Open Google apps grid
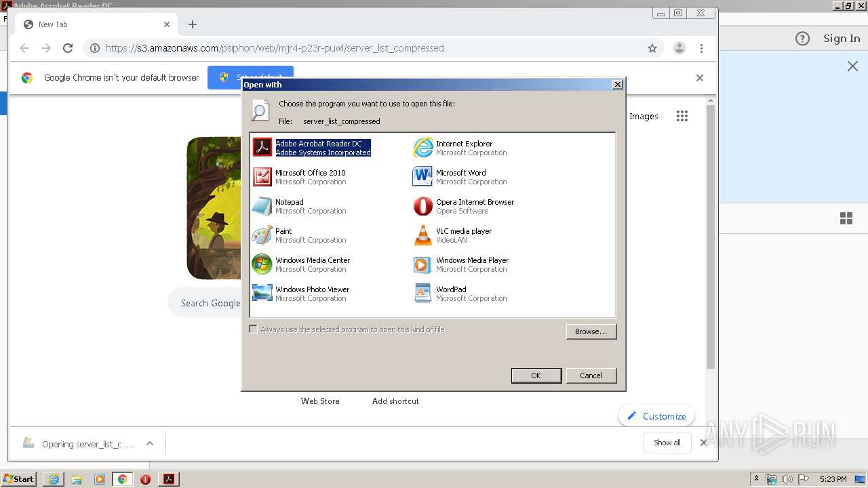Screen dimensions: 868x488 pos(682,116)
